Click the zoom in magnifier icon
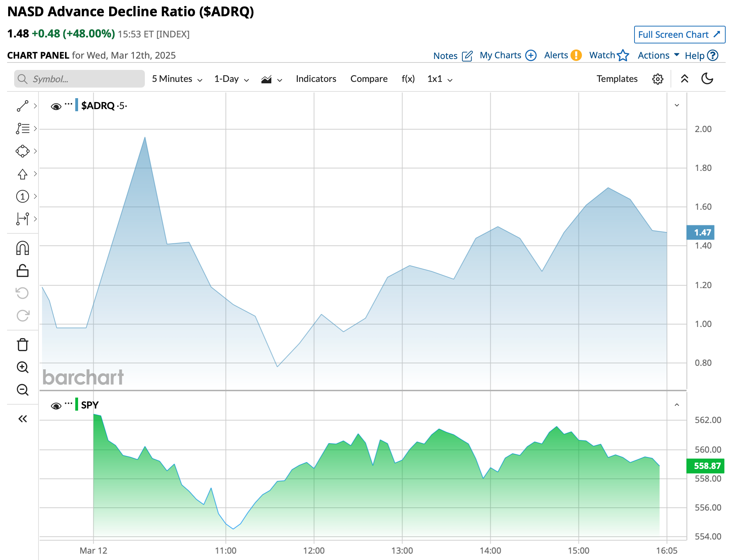This screenshot has height=560, width=732. tap(23, 367)
